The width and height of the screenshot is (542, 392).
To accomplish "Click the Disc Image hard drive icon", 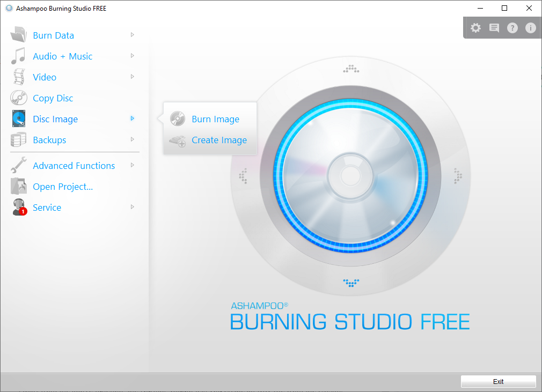I will click(x=19, y=119).
